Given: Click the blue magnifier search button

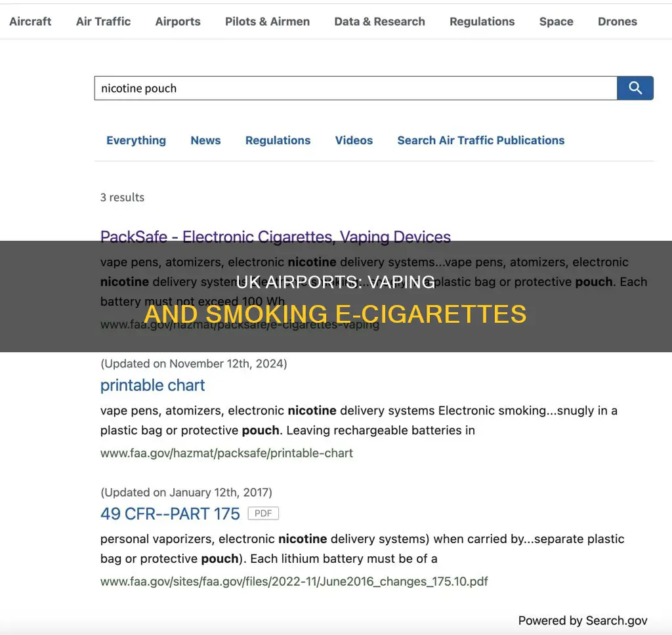Looking at the screenshot, I should pos(635,89).
